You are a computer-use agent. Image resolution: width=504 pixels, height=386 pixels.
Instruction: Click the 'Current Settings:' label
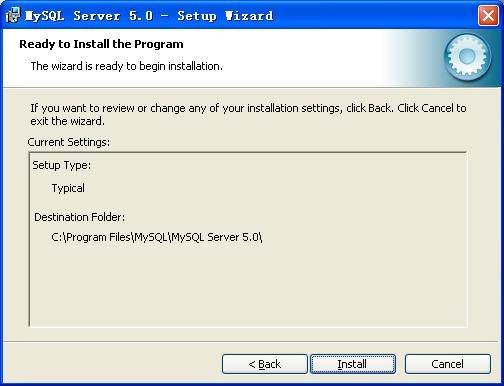(69, 142)
